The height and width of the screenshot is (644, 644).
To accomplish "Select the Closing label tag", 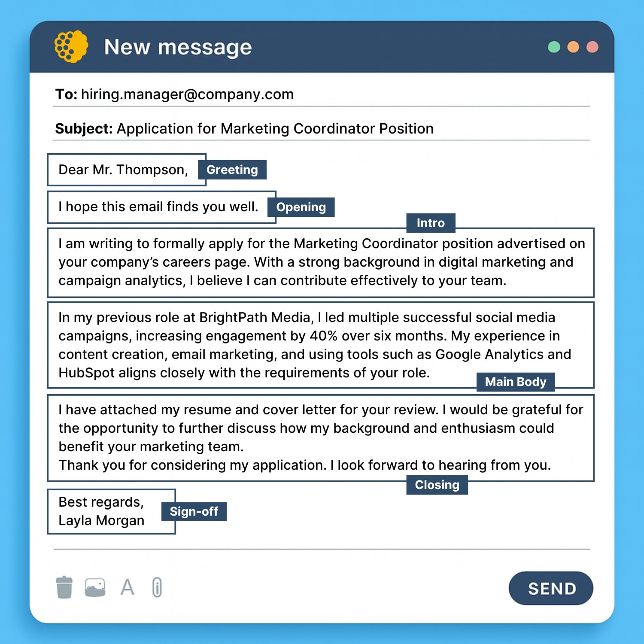I will [437, 485].
